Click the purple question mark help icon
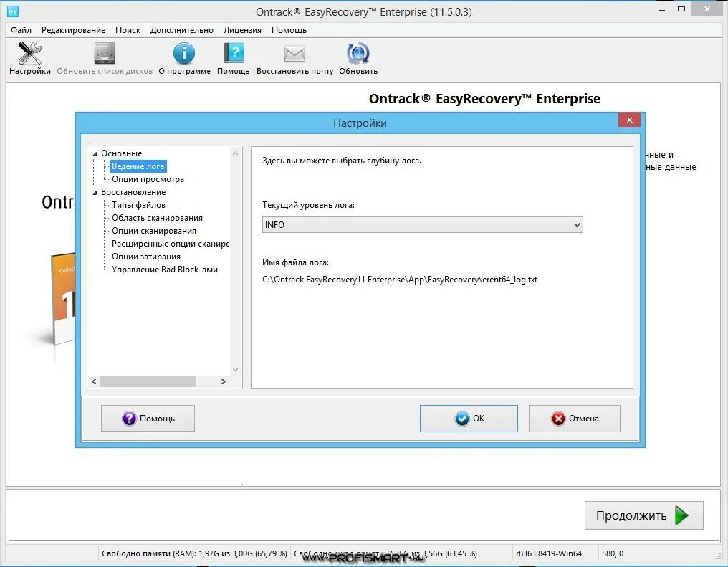The width and height of the screenshot is (728, 567). (x=129, y=419)
